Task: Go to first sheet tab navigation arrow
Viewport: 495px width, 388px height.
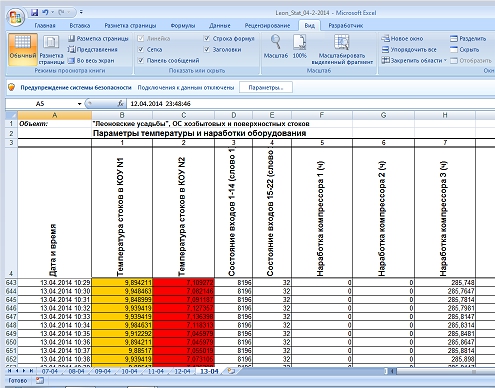Action: [9, 371]
